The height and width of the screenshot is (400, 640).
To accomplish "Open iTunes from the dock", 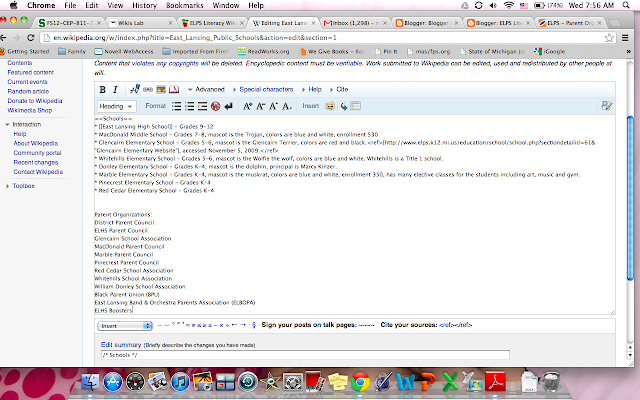I will click(180, 383).
